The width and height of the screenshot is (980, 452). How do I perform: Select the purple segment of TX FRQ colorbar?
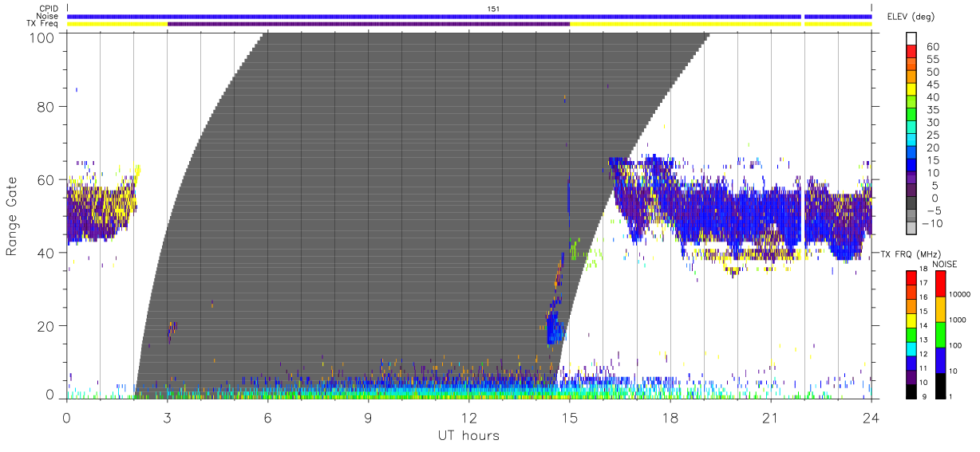click(x=912, y=378)
